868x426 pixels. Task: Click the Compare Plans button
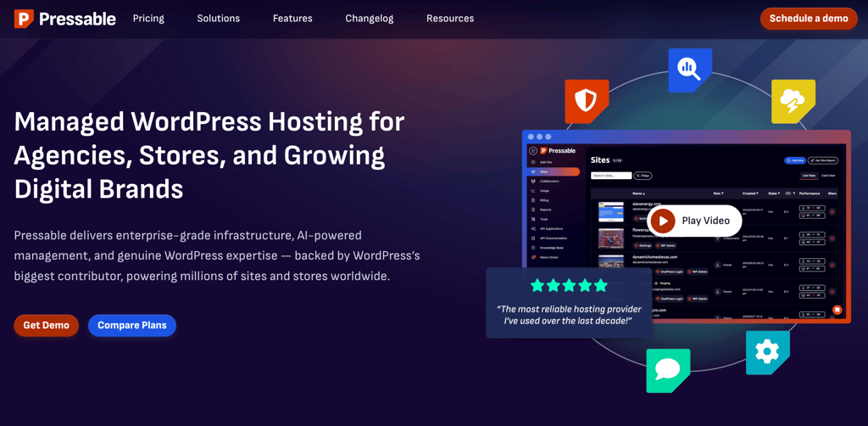132,325
